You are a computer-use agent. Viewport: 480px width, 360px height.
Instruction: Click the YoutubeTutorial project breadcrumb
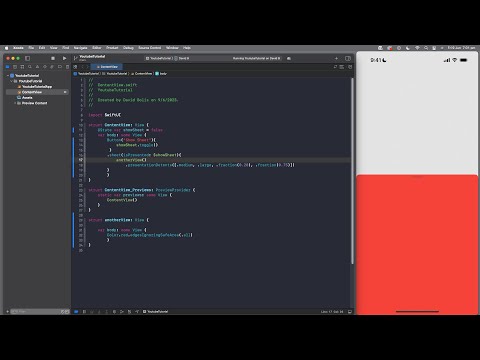click(x=87, y=74)
